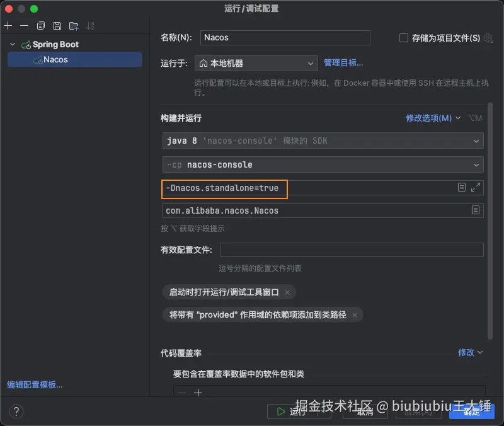Viewport: 504px width, 426px height.
Task: Copy the selected configuration
Action: [41, 26]
